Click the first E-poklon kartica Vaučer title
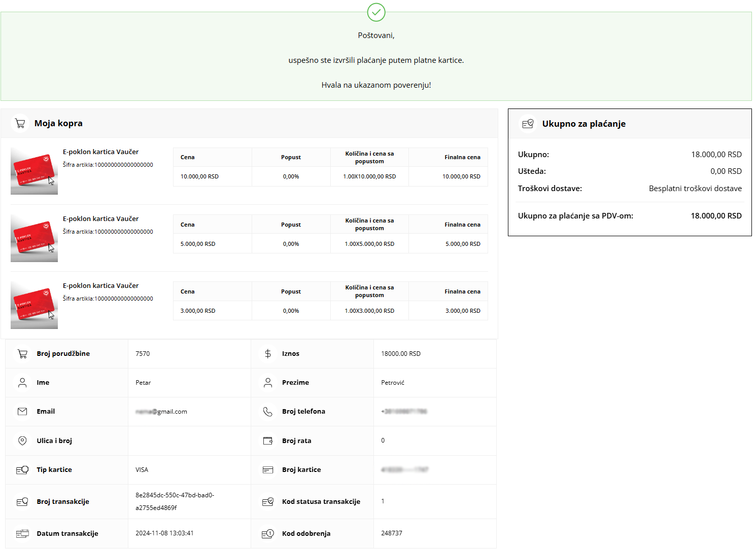The height and width of the screenshot is (549, 756). click(x=100, y=152)
